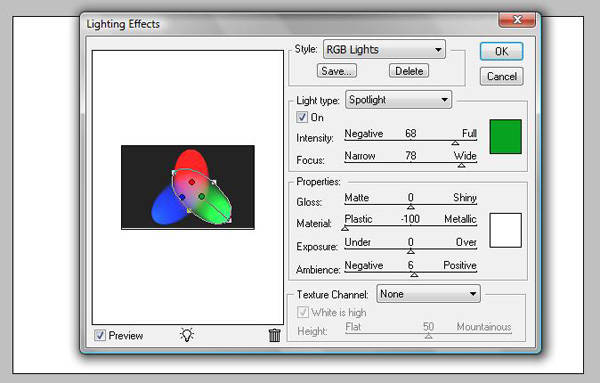This screenshot has height=383, width=600.
Task: Click the White is high checkbox
Action: coord(303,312)
